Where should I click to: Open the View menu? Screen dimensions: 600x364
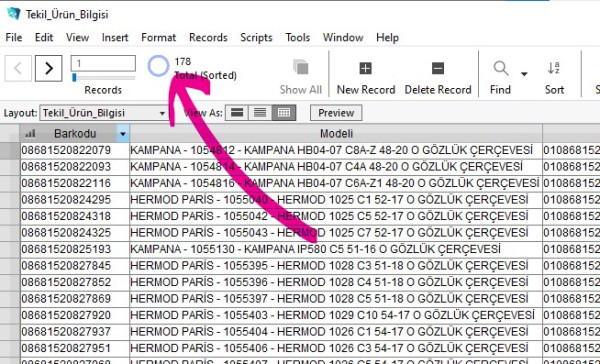click(x=77, y=38)
